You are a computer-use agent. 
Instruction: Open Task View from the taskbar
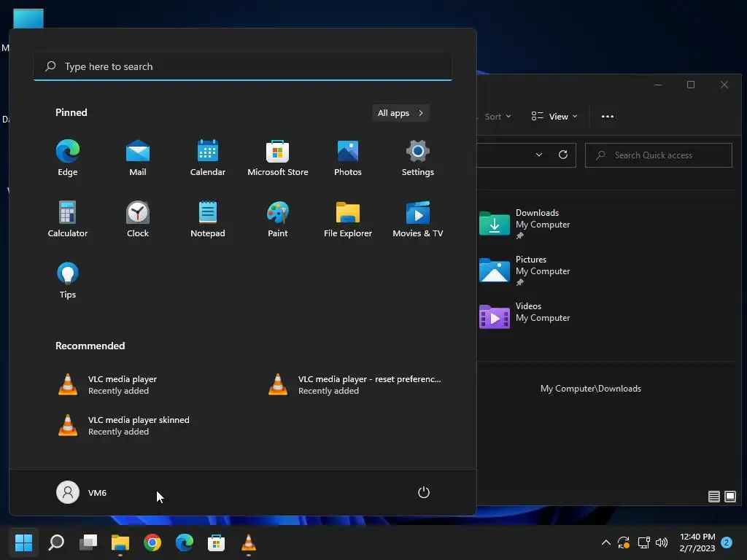(88, 542)
